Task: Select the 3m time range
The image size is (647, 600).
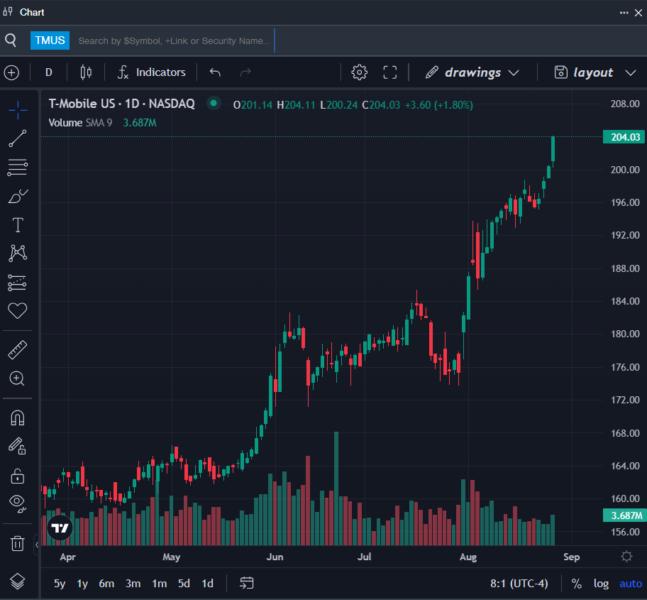Action: 133,583
